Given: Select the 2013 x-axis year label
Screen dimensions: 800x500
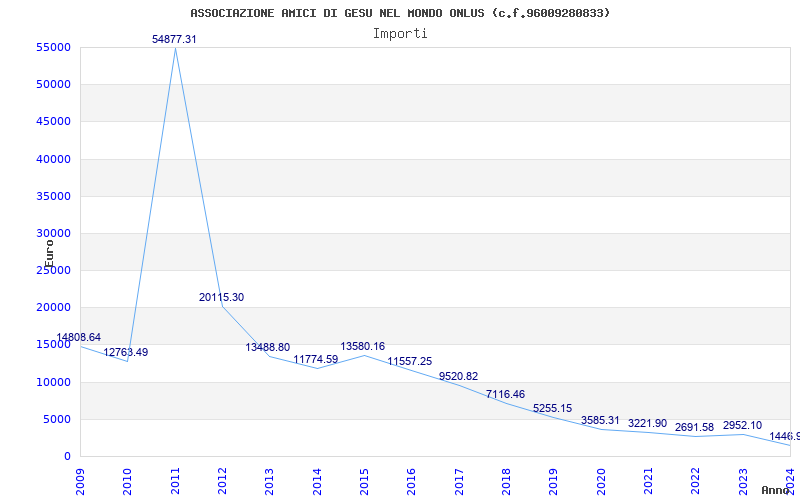Looking at the screenshot, I should [x=269, y=482].
